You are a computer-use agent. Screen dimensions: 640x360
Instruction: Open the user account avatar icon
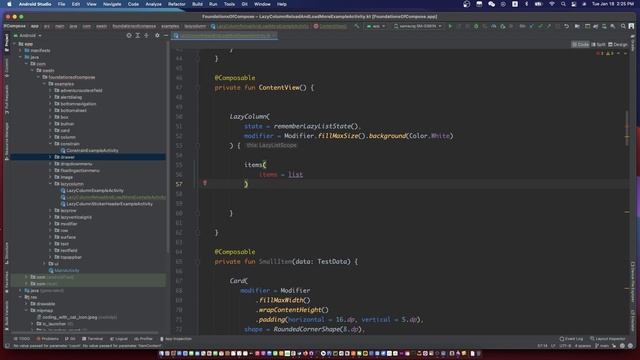click(631, 26)
